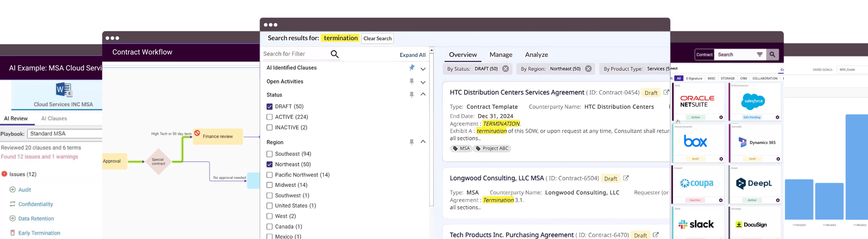Check the West (2) region checkbox
Screen dimensions: 868x239
[270, 216]
